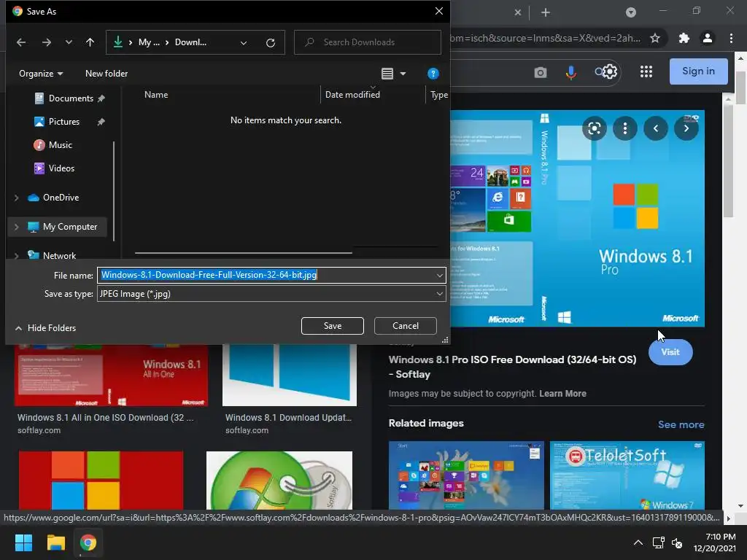Create a New folder

(107, 74)
